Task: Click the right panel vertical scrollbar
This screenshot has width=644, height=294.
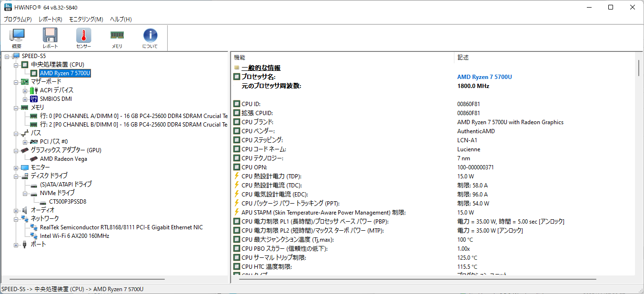Action: click(x=639, y=167)
